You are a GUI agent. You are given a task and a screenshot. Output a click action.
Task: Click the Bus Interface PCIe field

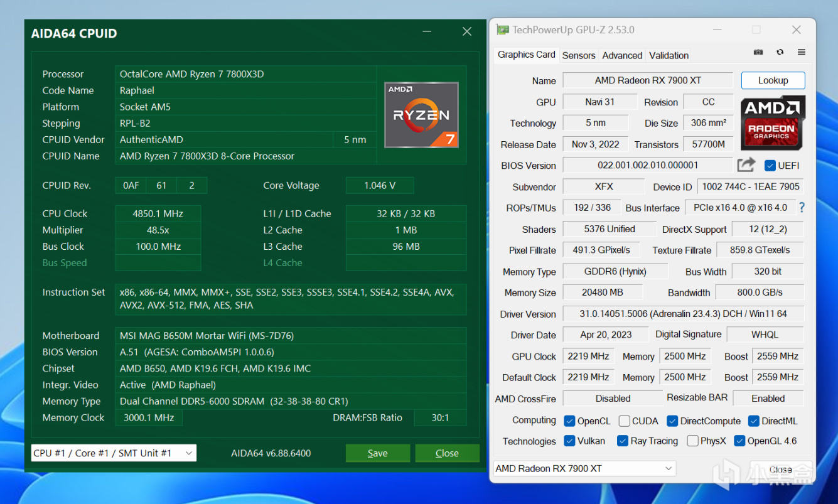pos(740,208)
